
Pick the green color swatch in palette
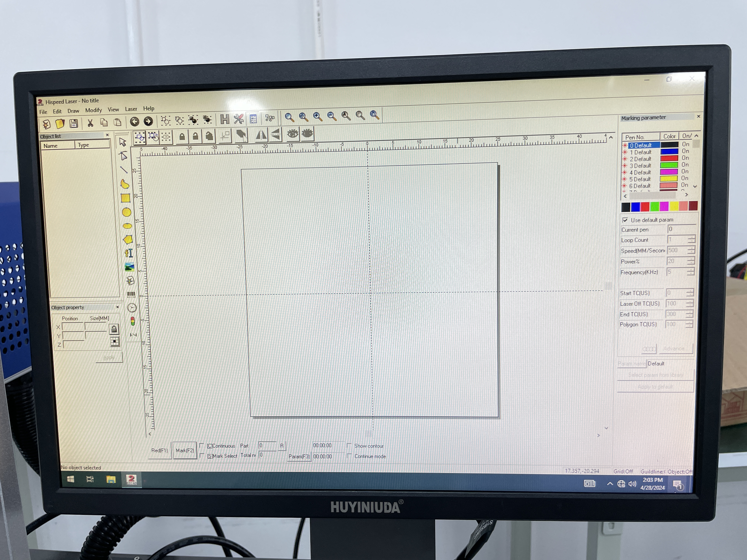pyautogui.click(x=655, y=206)
